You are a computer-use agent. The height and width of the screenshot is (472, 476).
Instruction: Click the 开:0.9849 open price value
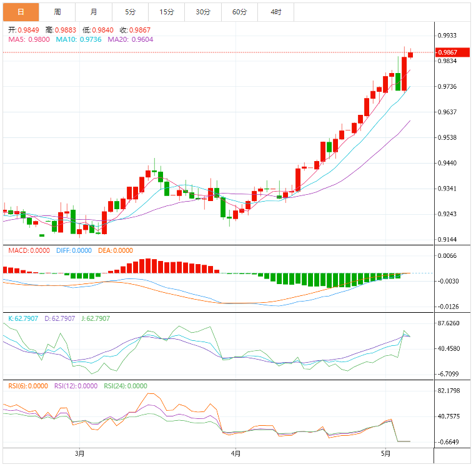24,30
